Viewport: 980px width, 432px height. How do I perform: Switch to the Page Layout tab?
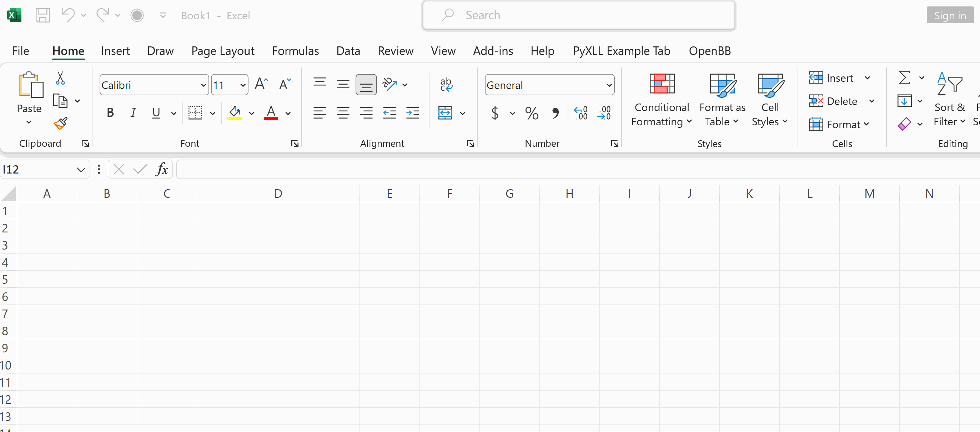(223, 51)
